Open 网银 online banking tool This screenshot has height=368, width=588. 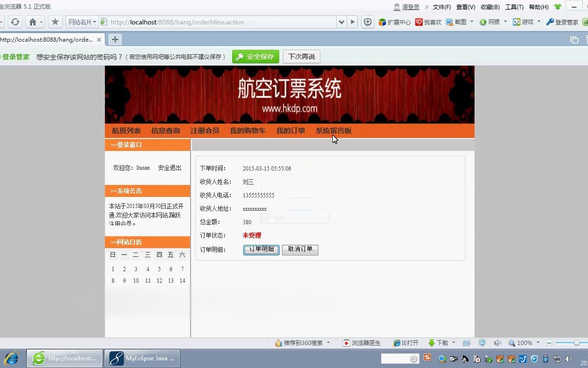[x=483, y=22]
